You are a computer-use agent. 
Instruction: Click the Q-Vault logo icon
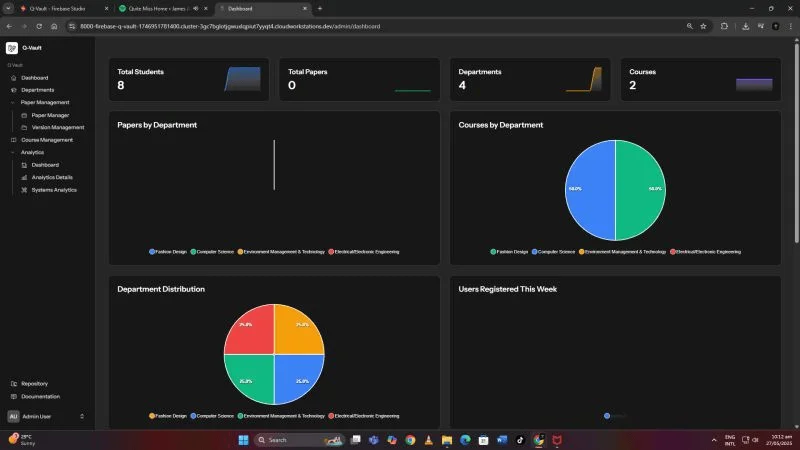(x=12, y=48)
